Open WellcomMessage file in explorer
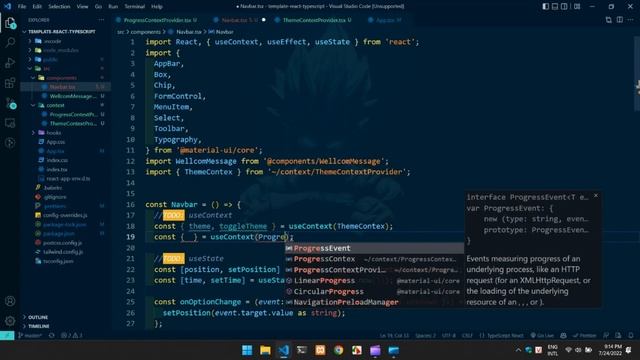Screen dimensions: 640x360 point(72,96)
